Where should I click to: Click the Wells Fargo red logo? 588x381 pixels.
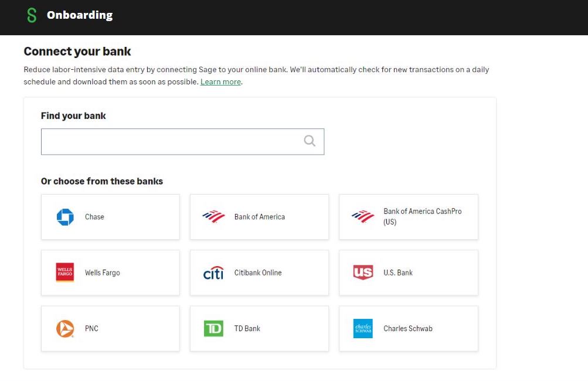[65, 272]
